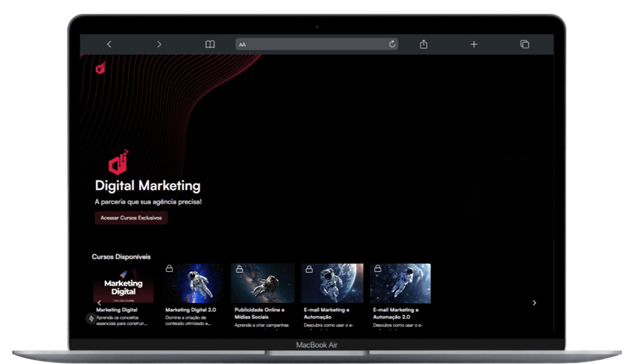Click the lock icon on Marketing Digital 2.0

(x=169, y=269)
